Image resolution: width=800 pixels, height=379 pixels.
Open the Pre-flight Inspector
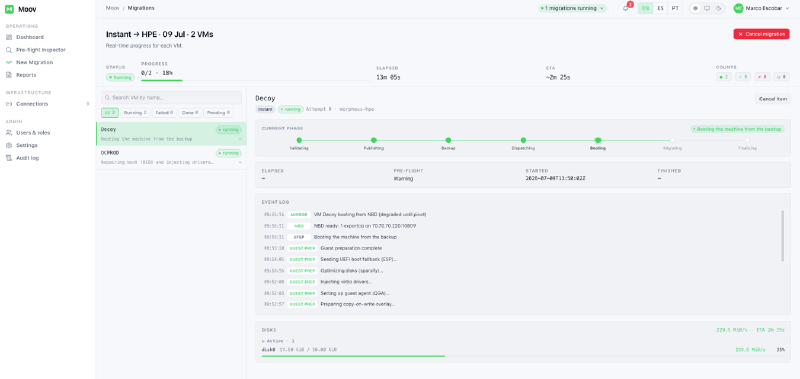pos(41,50)
